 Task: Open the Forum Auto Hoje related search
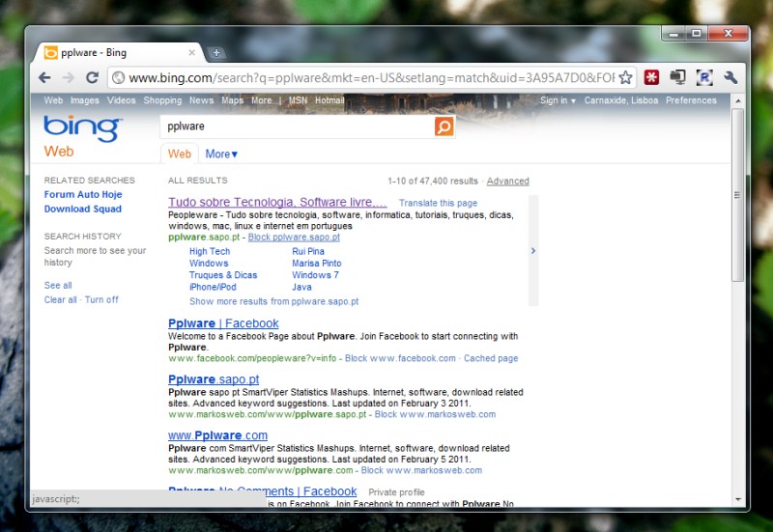(83, 195)
